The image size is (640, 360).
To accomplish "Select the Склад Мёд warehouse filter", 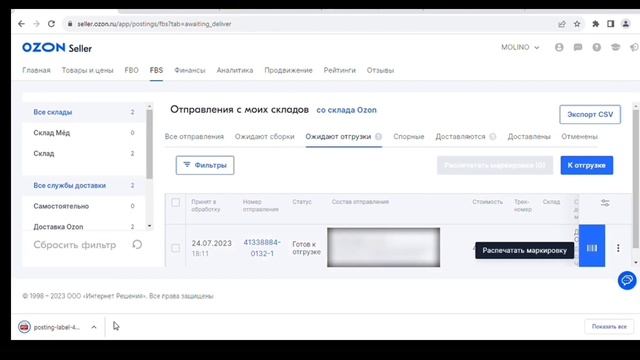I will pos(84,133).
